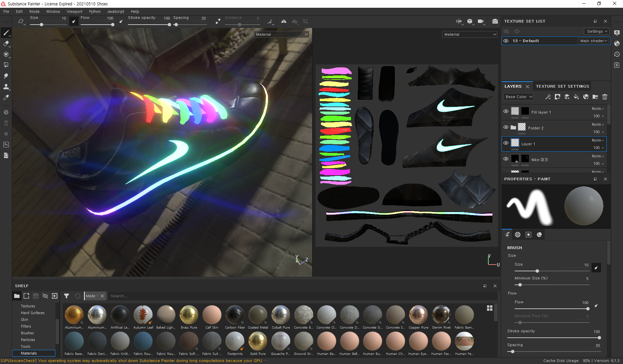The width and height of the screenshot is (623, 364).
Task: Open blend mode dropdown for Fill layer 1
Action: [598, 109]
